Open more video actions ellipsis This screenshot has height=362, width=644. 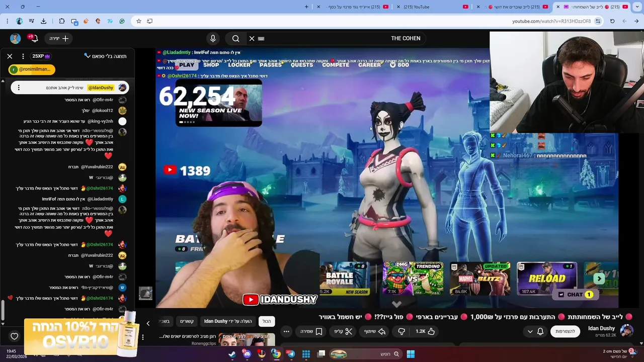coord(286,331)
